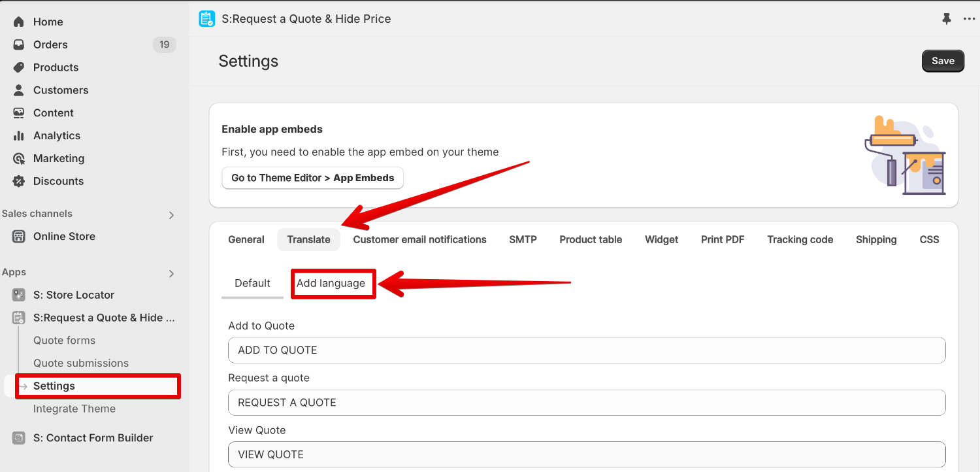980x472 pixels.
Task: Click Go to Theme Editor button
Action: [x=312, y=178]
